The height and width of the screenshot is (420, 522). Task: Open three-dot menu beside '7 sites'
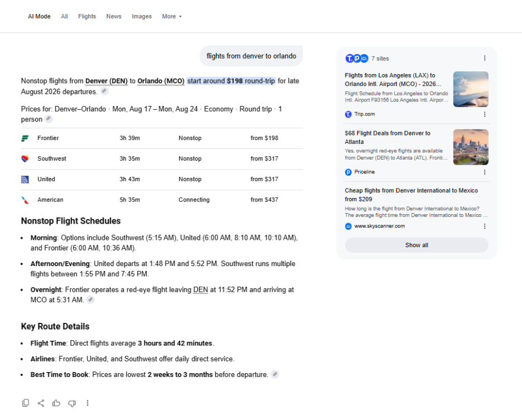pyautogui.click(x=485, y=59)
